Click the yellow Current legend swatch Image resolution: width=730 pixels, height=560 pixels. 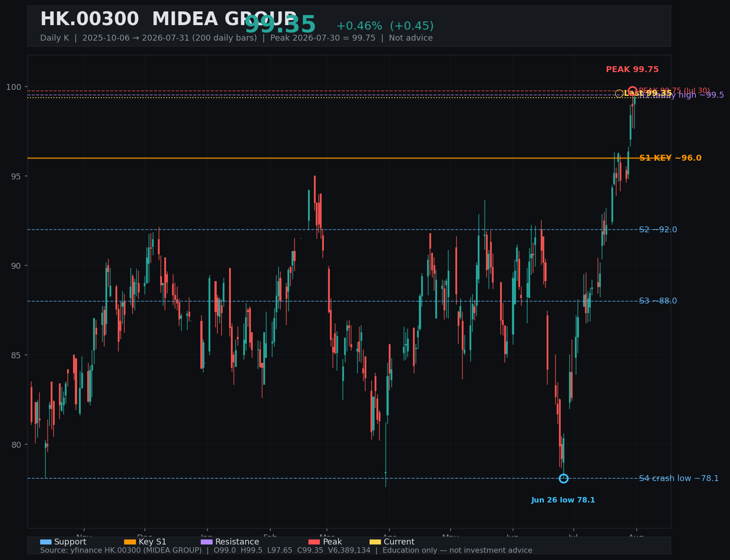[x=375, y=542]
